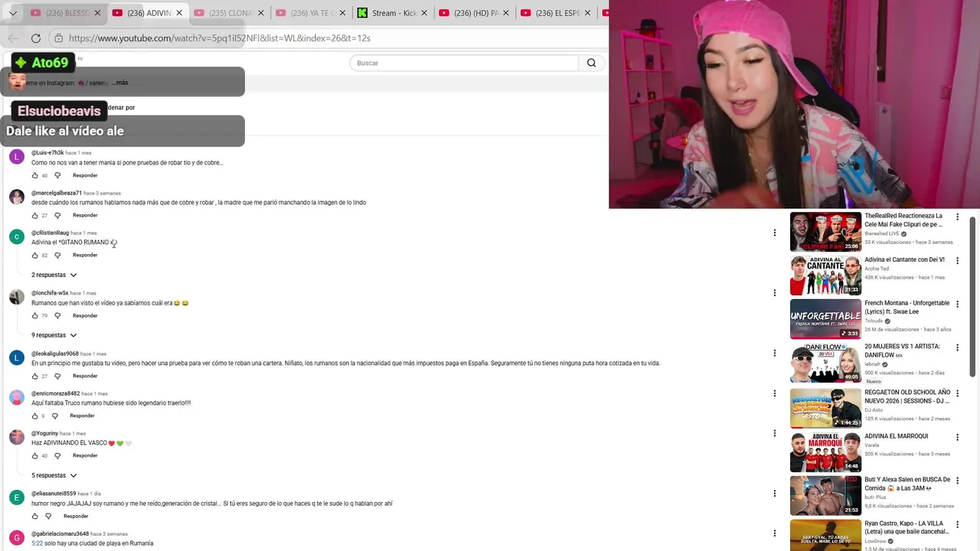Dislike the comment by @Yoguriny
This screenshot has height=551, width=980.
pyautogui.click(x=57, y=455)
